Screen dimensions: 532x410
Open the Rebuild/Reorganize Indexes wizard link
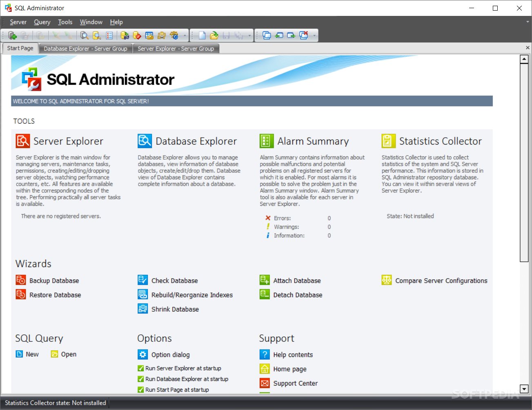click(192, 295)
